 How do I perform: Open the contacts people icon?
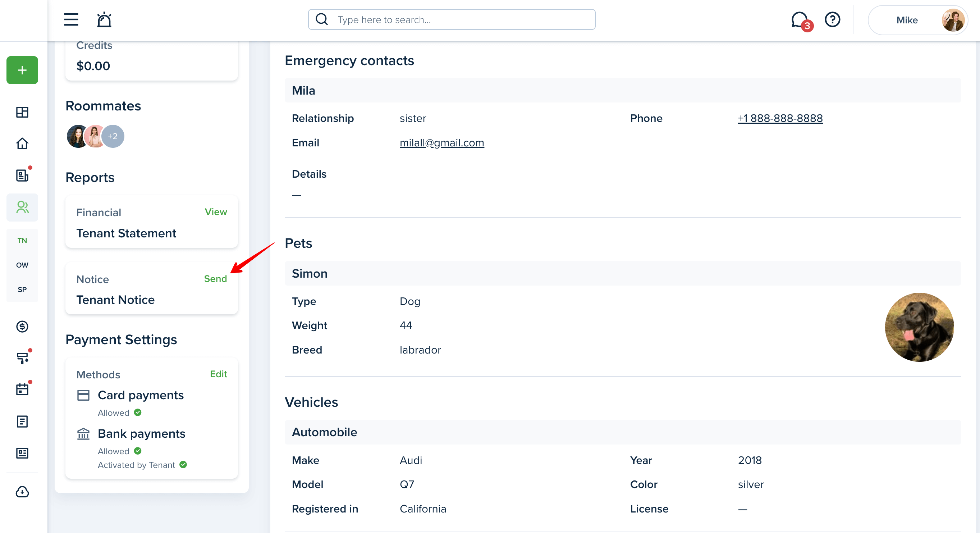[22, 207]
